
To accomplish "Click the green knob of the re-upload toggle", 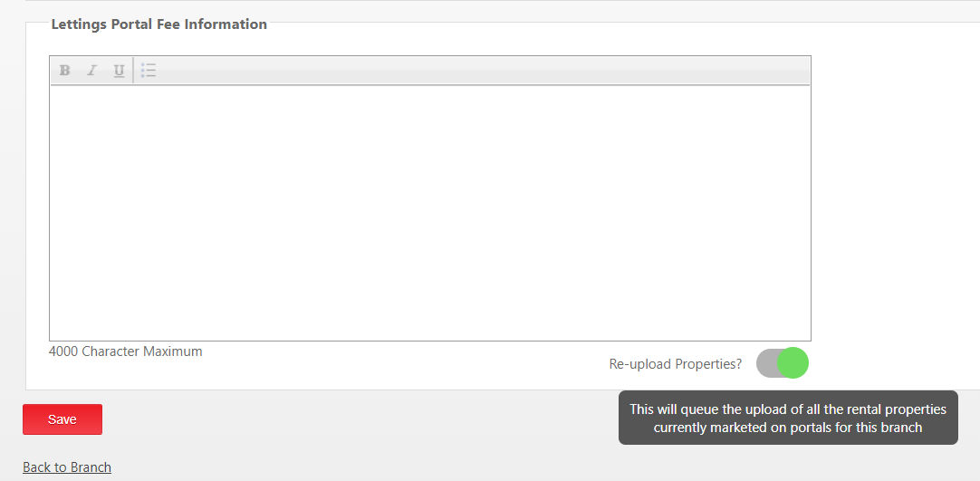I will [x=793, y=363].
